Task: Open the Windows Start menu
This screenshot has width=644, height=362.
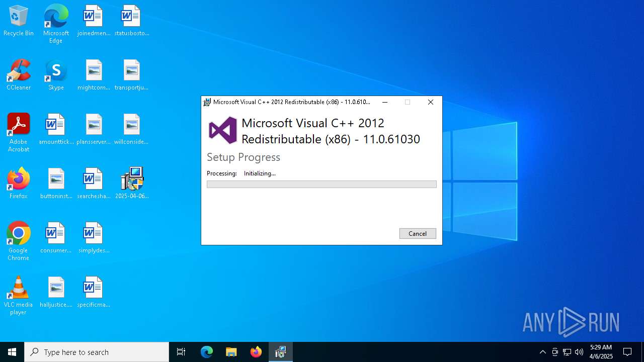Action: click(12, 352)
